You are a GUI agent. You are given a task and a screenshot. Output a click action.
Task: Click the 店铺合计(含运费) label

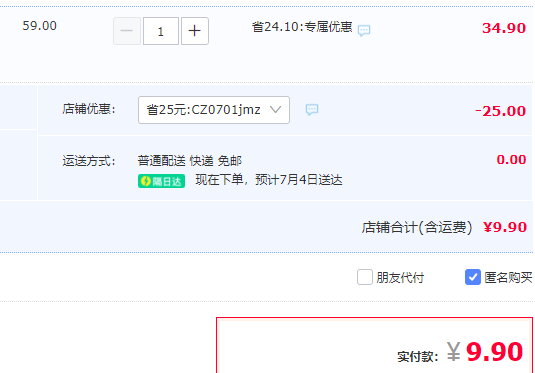(417, 227)
